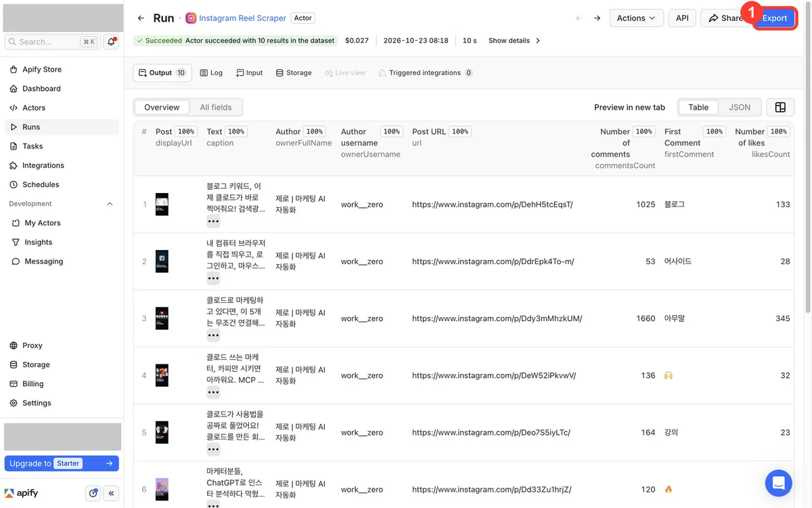Open the Instagram Reel Scraper link
The width and height of the screenshot is (812, 508).
pos(243,18)
